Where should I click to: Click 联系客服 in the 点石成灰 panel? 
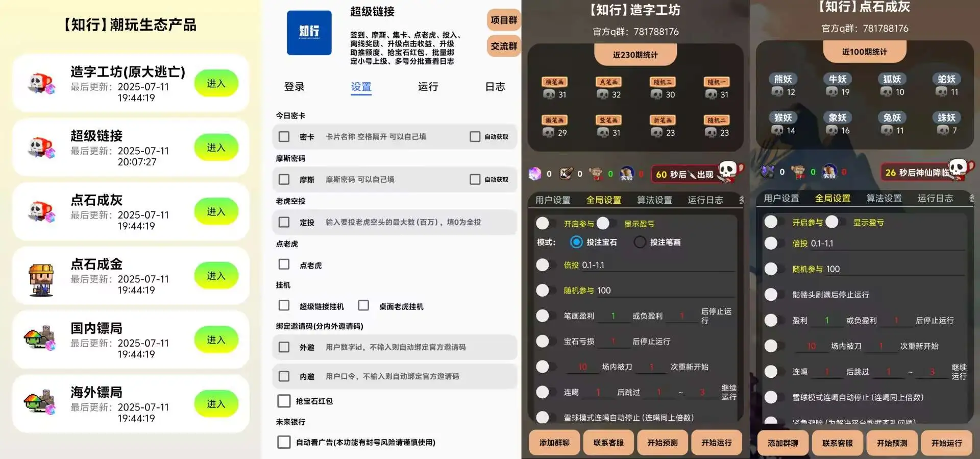coord(838,443)
